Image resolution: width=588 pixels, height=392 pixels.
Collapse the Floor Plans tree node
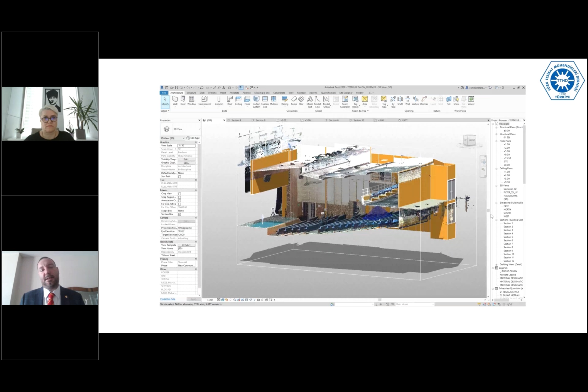pos(497,141)
